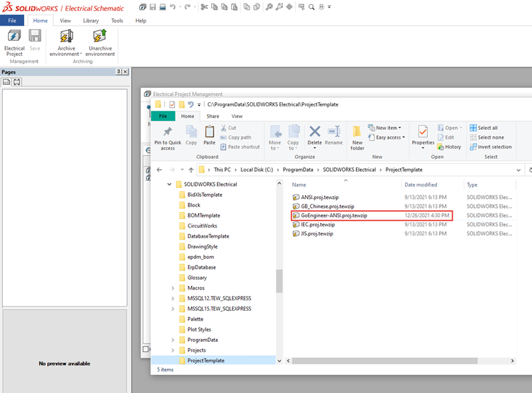Image resolution: width=532 pixels, height=393 pixels.
Task: Open Electrical Project management in the ribbon
Action: (14, 42)
